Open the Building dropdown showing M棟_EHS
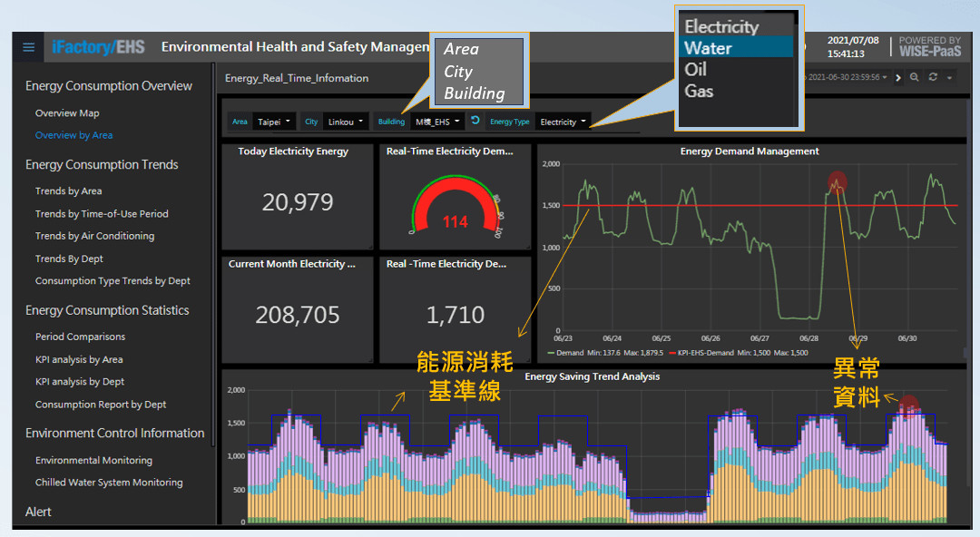The height and width of the screenshot is (537, 980). pos(437,122)
